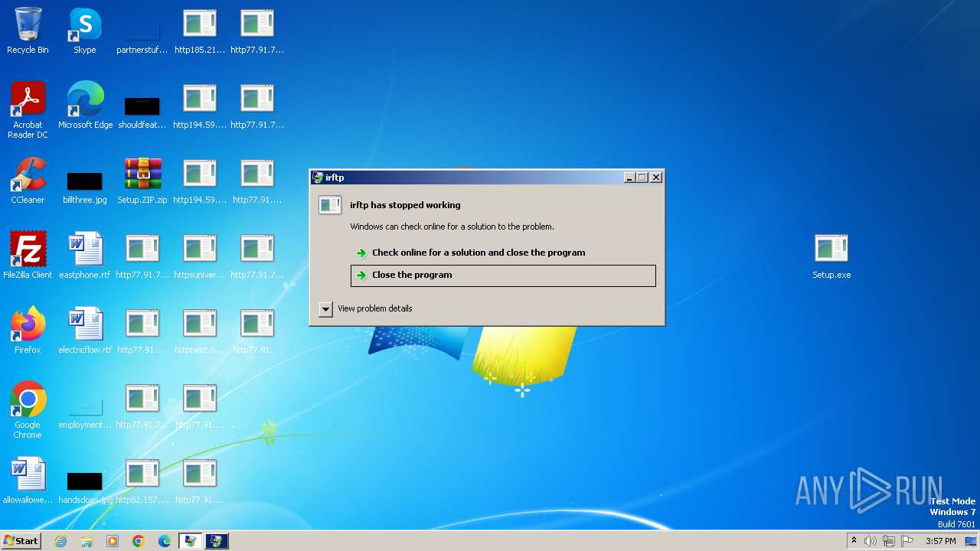Screen dimensions: 980x551
Task: Select the http82.157... desktop file
Action: pos(142,481)
